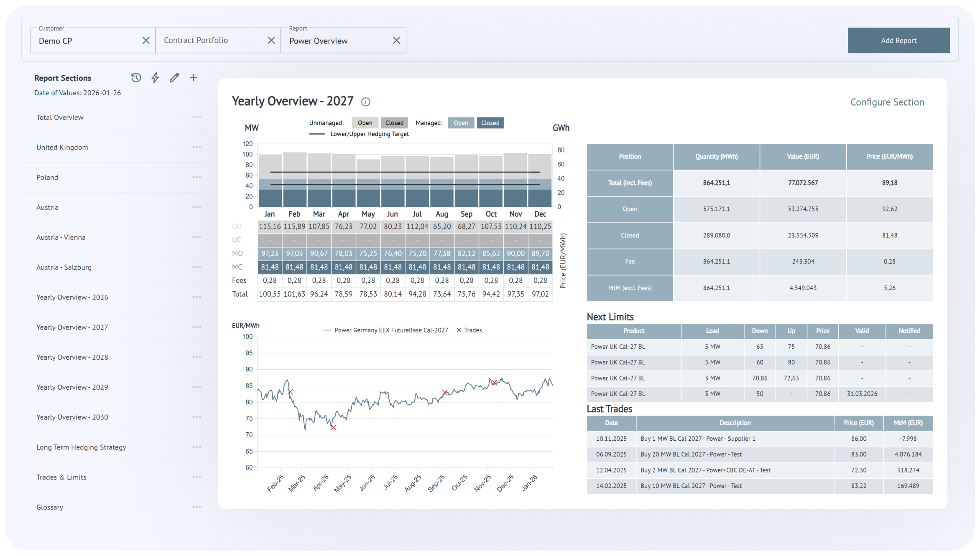Open the ellipsis menu for the Poland section

[x=197, y=177]
